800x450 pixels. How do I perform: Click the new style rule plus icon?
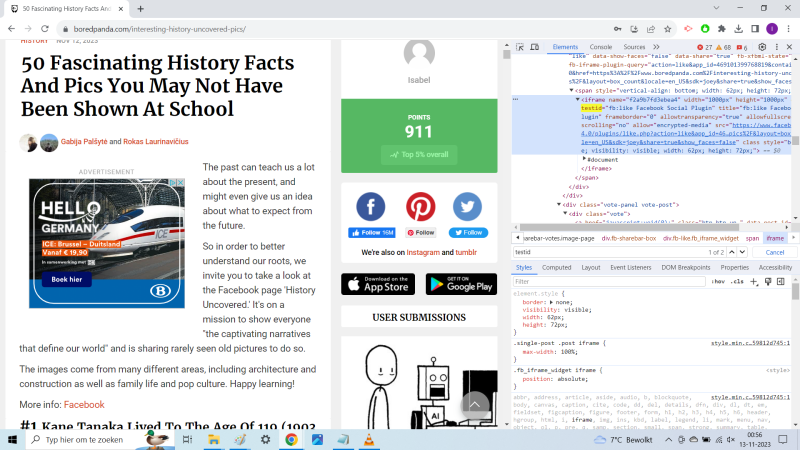pos(753,282)
